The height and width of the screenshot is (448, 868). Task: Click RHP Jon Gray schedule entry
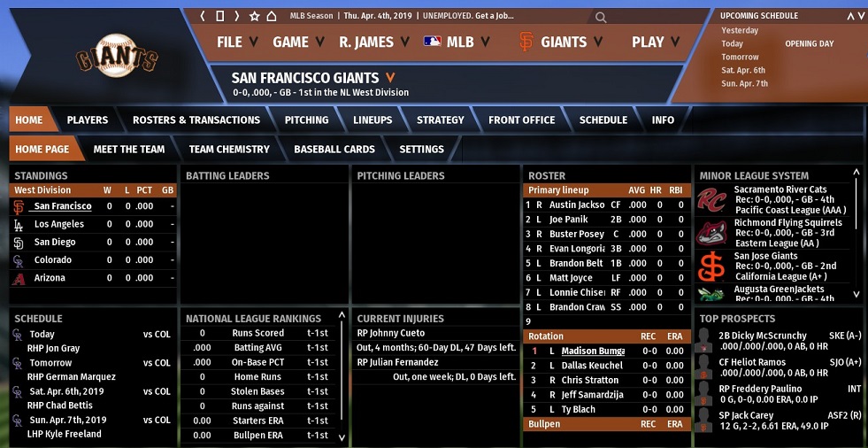[x=53, y=348]
